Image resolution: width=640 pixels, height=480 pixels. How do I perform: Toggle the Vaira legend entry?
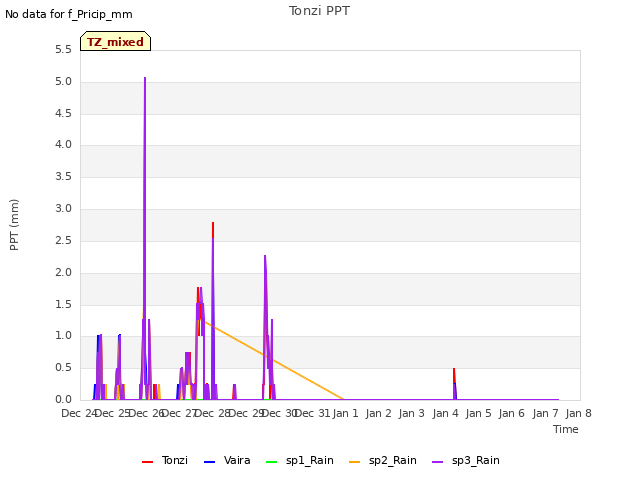tap(227, 460)
